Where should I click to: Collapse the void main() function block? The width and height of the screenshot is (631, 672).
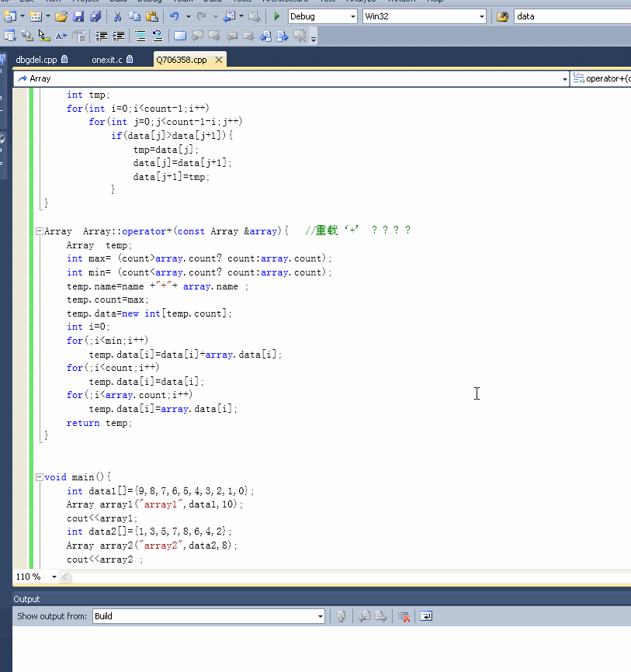click(x=39, y=477)
